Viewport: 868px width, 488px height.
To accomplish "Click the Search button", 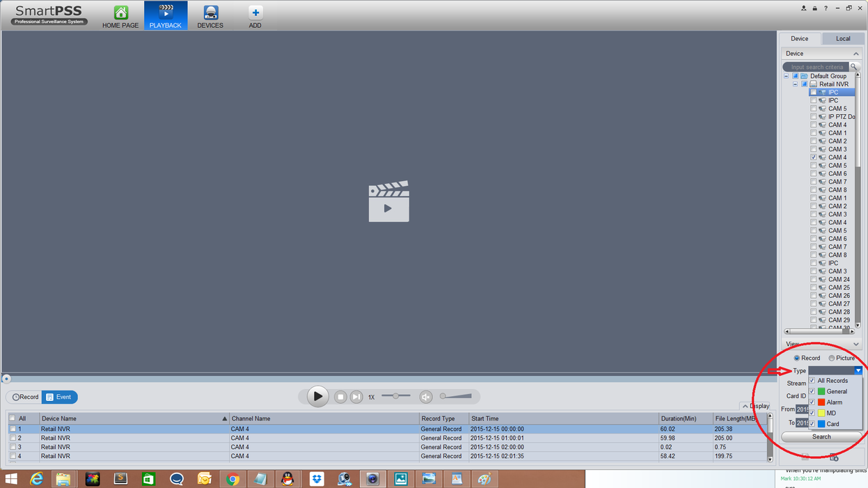I will 821,436.
